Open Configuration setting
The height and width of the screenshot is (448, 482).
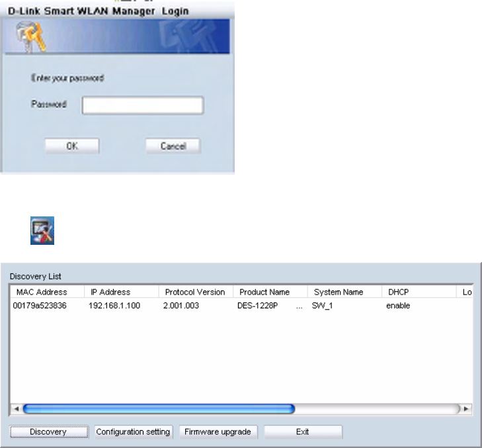134,431
